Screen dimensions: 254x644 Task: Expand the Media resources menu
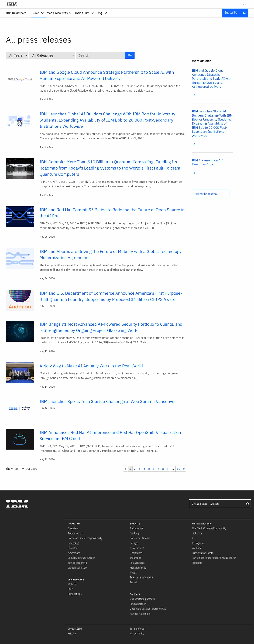click(x=59, y=13)
